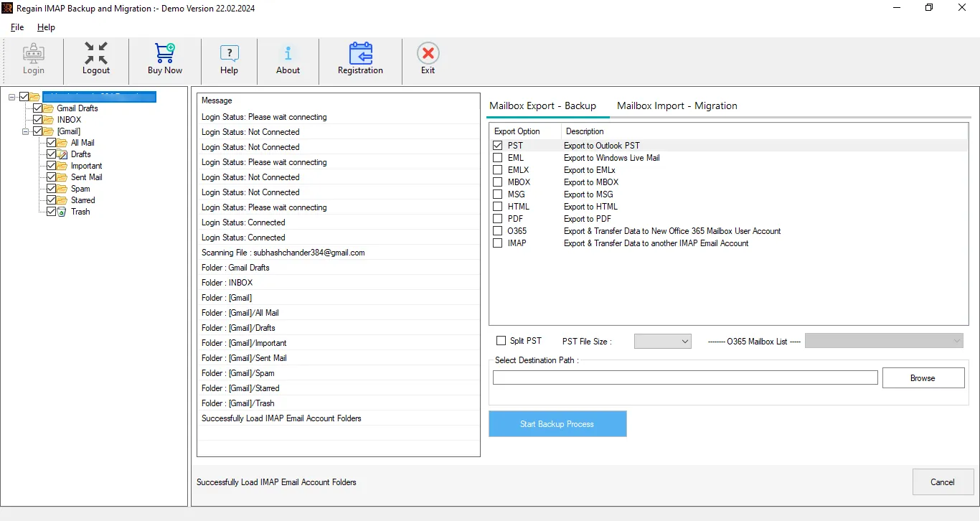Check the EMLX export option
This screenshot has width=980, height=521.
pos(498,170)
